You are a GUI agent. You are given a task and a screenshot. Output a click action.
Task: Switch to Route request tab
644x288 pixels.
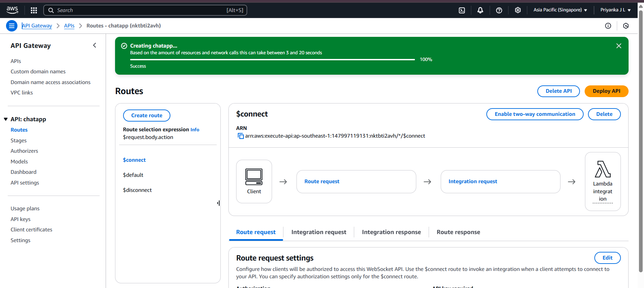[x=256, y=232]
